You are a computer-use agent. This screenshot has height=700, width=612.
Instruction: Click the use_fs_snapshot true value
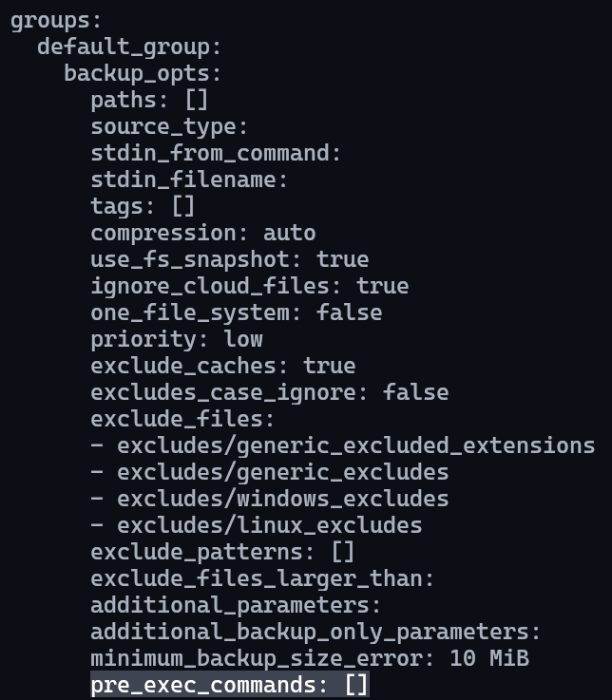[343, 260]
